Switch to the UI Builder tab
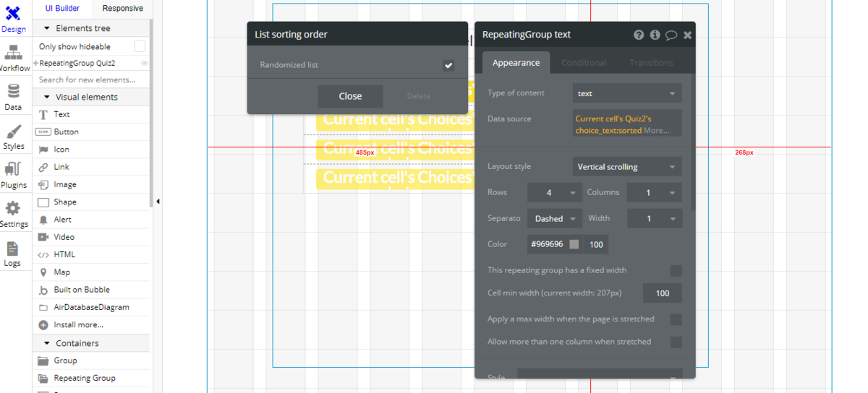 [62, 8]
